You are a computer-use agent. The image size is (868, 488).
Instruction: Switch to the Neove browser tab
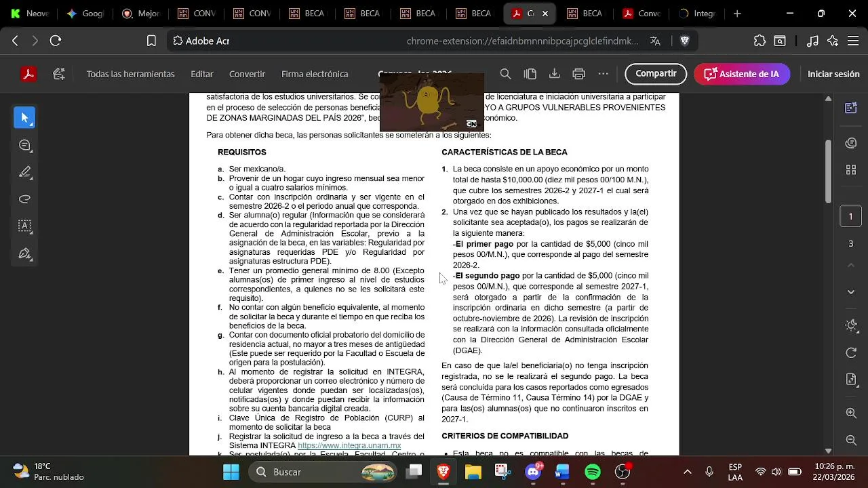point(30,14)
